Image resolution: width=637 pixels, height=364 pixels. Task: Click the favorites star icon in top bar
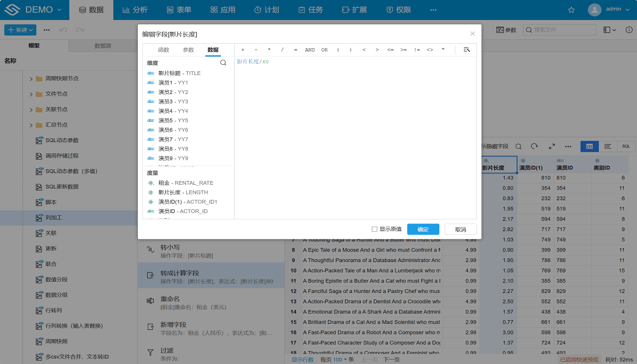click(571, 10)
